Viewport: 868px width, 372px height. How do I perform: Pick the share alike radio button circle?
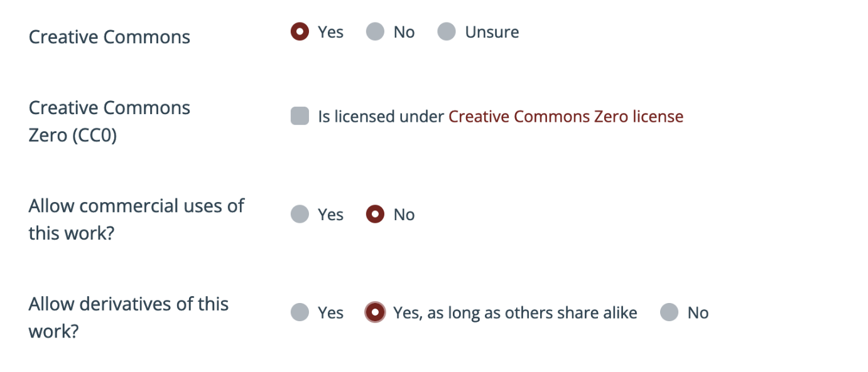pyautogui.click(x=375, y=312)
